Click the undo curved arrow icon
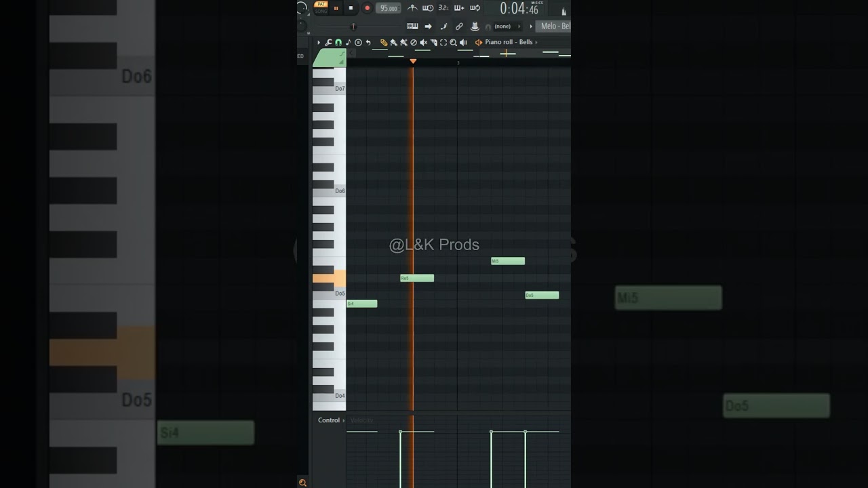The width and height of the screenshot is (868, 488). 368,42
